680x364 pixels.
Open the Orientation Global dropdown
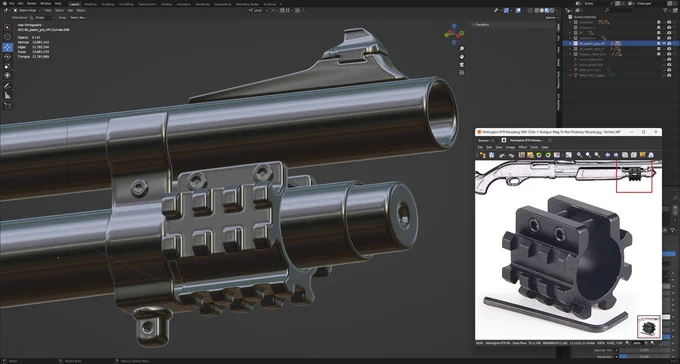click(42, 17)
